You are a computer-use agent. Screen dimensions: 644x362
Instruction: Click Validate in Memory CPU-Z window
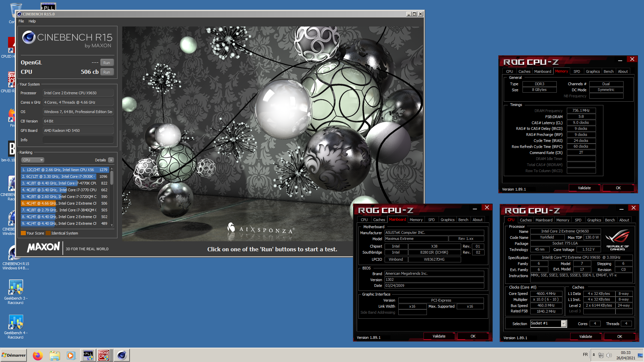click(x=584, y=188)
